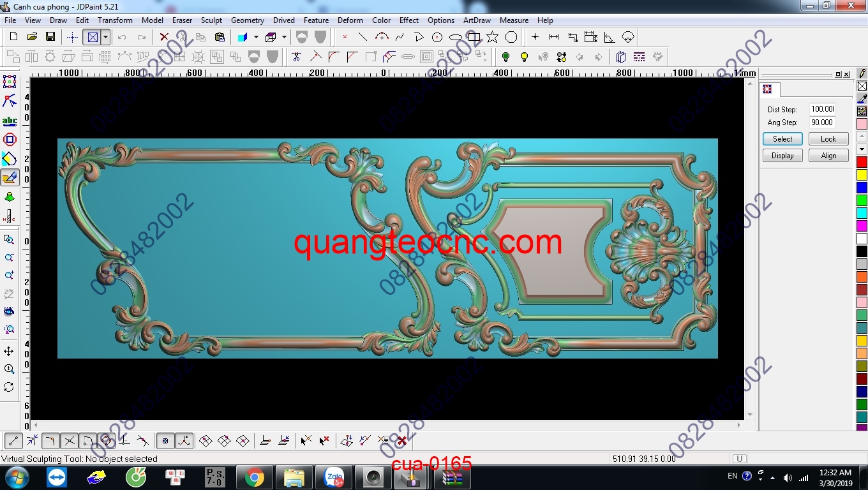Select the scissors trim tool
The image size is (868, 490).
coord(296,57)
